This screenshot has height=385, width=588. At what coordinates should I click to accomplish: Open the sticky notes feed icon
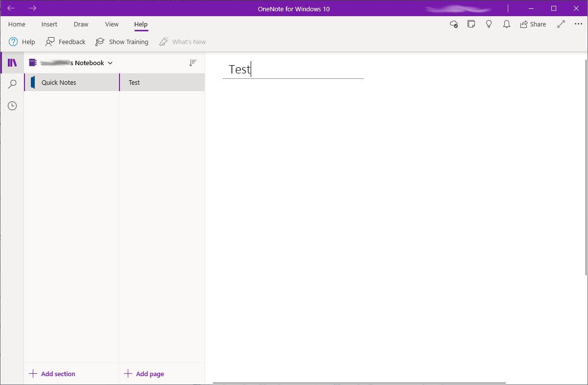click(x=471, y=24)
